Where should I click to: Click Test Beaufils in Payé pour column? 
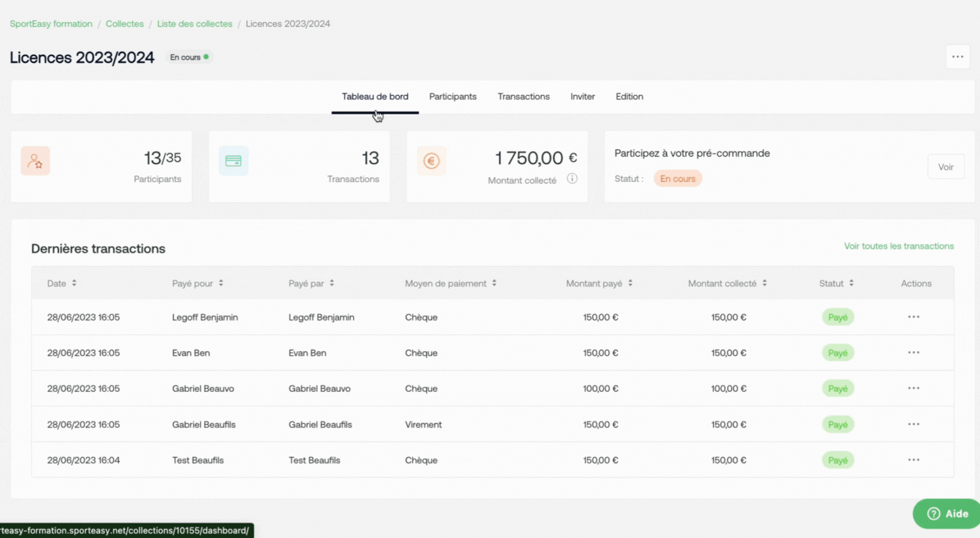(x=198, y=460)
